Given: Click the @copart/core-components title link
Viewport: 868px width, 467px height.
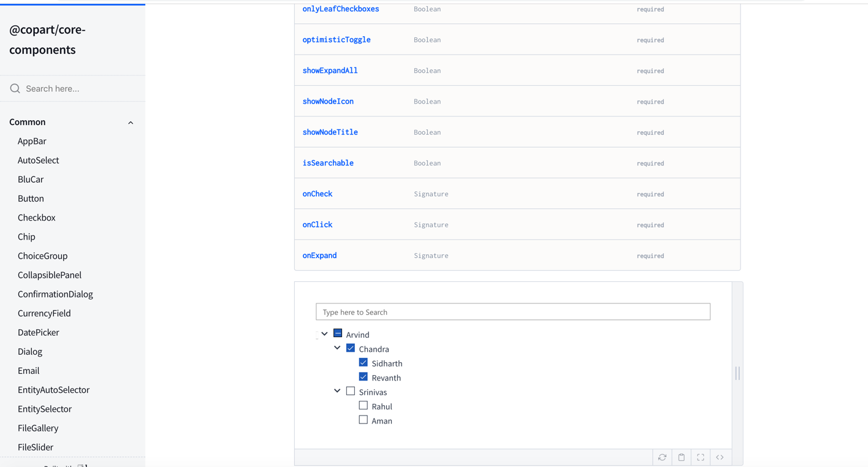Looking at the screenshot, I should coord(47,39).
